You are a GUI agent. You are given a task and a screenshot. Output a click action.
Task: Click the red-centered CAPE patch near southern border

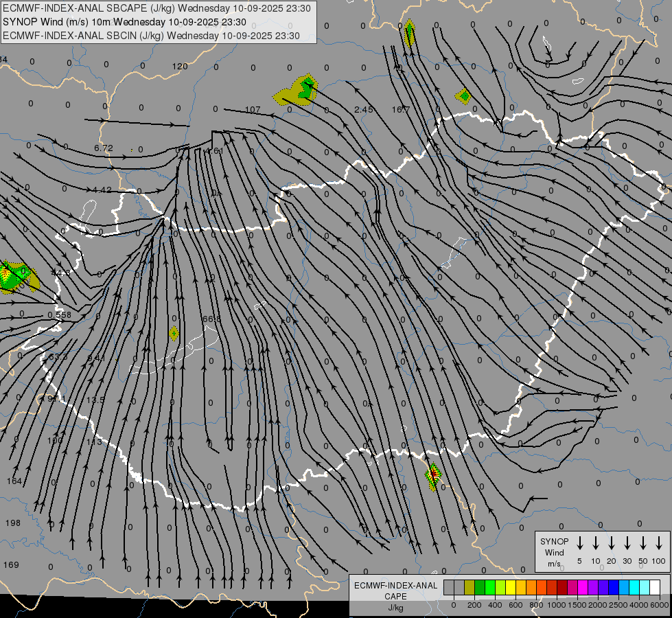433,475
